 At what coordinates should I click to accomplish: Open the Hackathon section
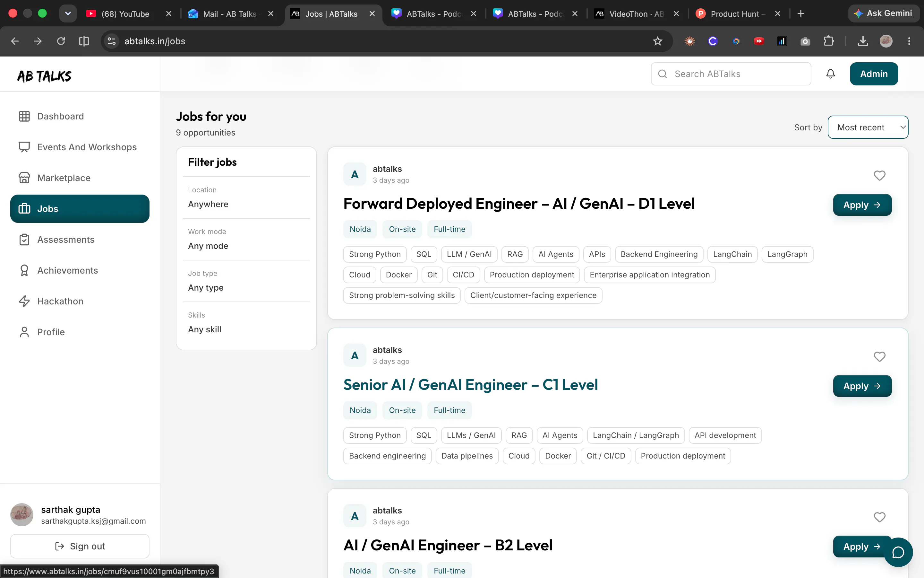(80, 301)
